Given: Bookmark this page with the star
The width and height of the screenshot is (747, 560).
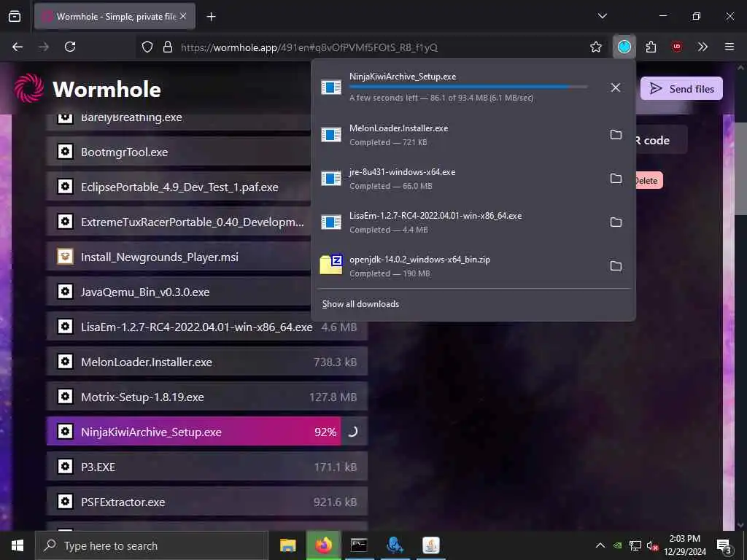Looking at the screenshot, I should pyautogui.click(x=595, y=47).
